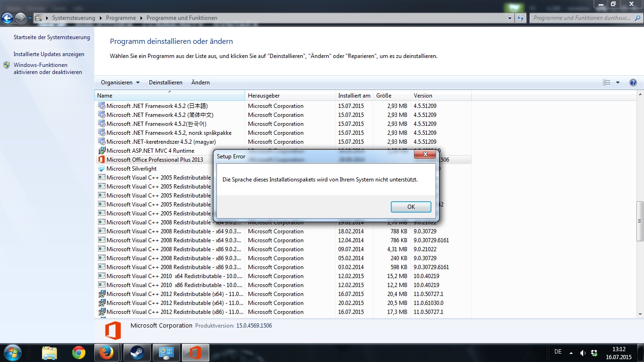The height and width of the screenshot is (362, 644).
Task: Open Startseite der Systemsteuerung link
Action: [x=52, y=37]
